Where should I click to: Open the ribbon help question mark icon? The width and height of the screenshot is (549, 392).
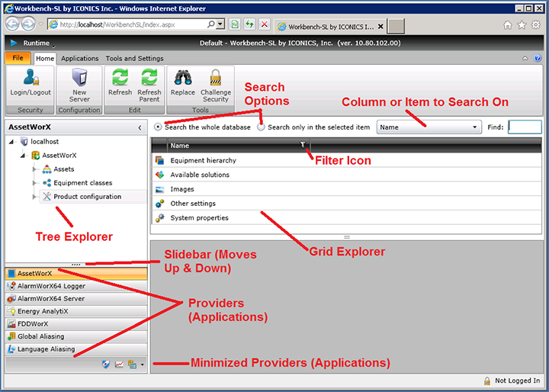coord(537,58)
